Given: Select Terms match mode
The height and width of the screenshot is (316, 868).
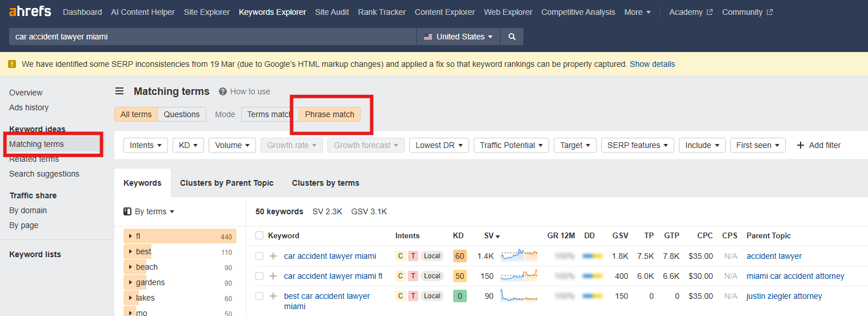Looking at the screenshot, I should pyautogui.click(x=270, y=114).
